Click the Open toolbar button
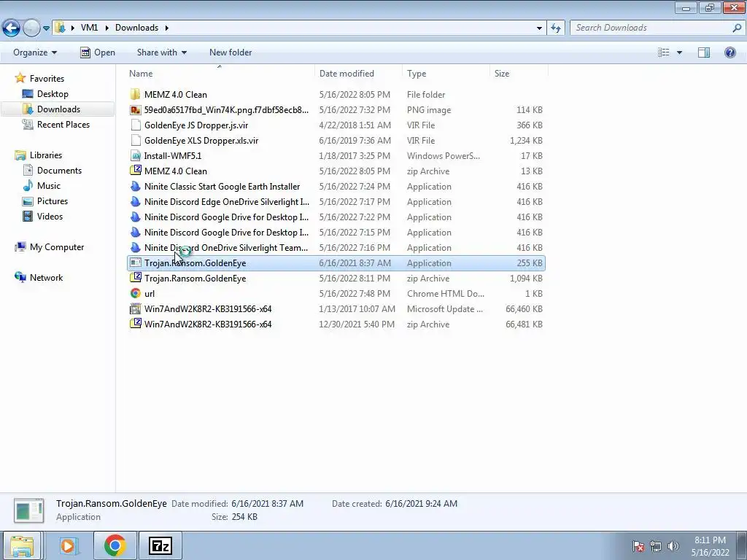747x560 pixels. pos(98,52)
